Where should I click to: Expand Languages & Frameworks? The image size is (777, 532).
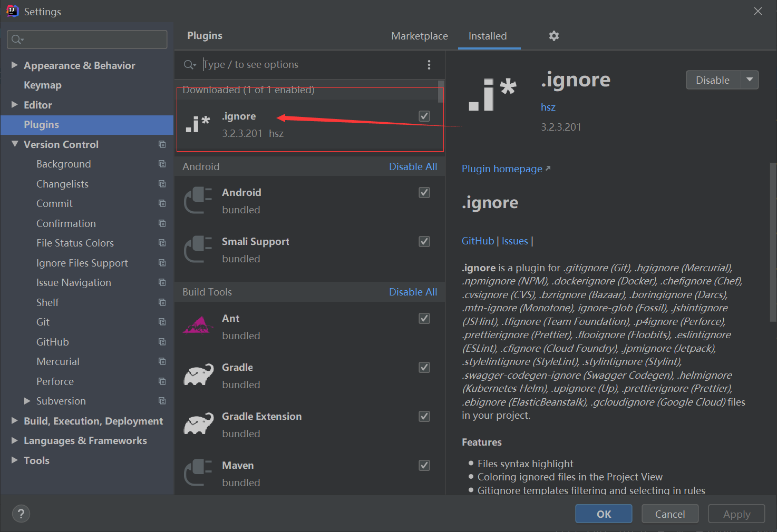tap(15, 440)
